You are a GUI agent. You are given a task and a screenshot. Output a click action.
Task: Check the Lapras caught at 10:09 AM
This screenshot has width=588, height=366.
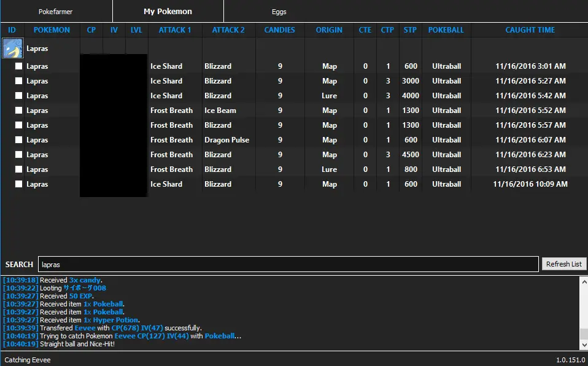point(19,184)
